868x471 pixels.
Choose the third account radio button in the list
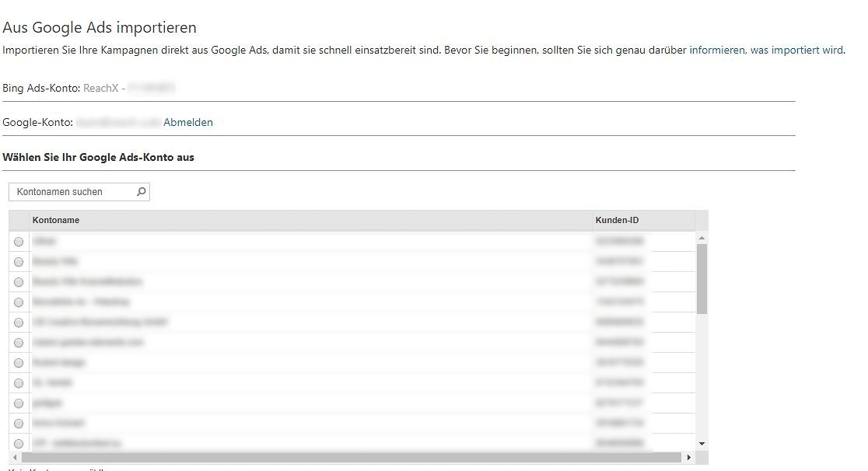[x=19, y=282]
